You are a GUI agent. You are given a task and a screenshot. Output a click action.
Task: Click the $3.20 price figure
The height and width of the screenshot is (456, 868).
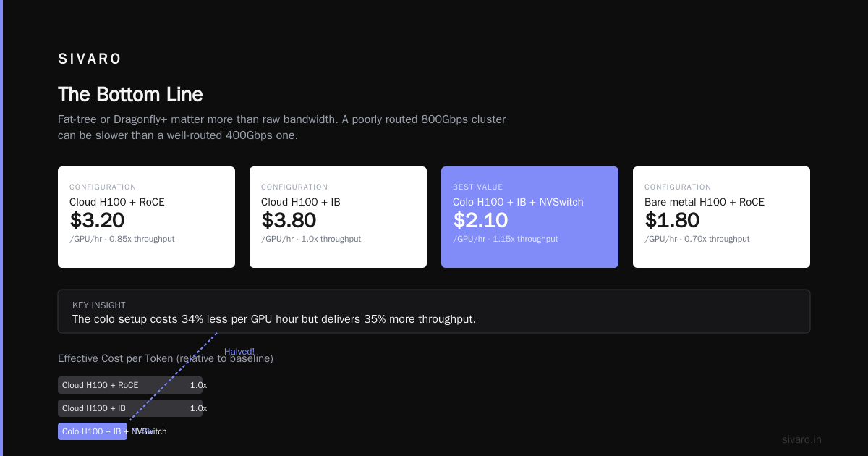(97, 220)
